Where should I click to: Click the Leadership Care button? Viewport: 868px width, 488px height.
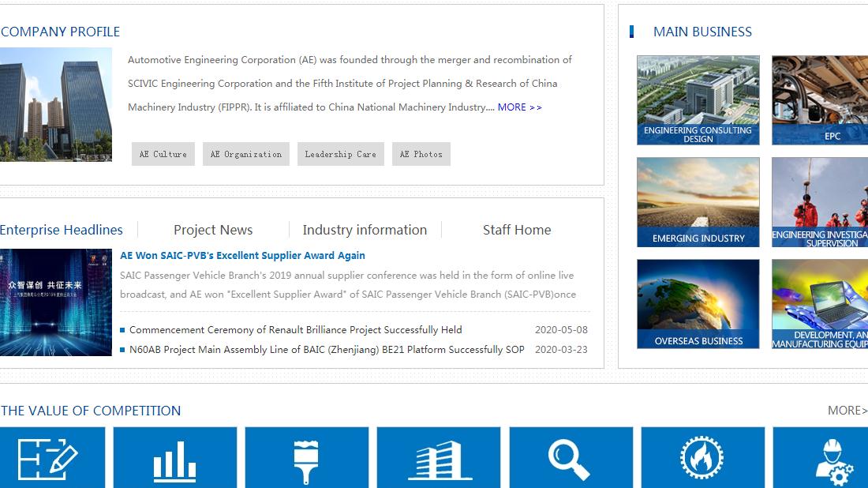(341, 154)
